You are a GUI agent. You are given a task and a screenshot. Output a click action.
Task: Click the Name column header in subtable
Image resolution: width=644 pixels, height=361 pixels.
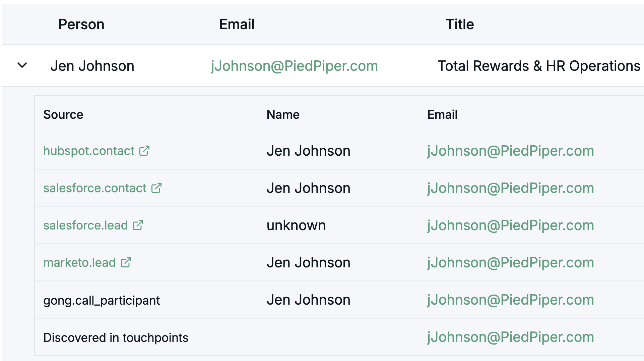click(x=283, y=115)
